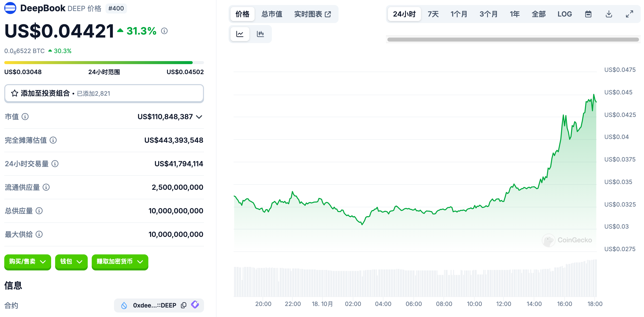The image size is (644, 317).
Task: Select the 7天 time range
Action: [x=433, y=14]
